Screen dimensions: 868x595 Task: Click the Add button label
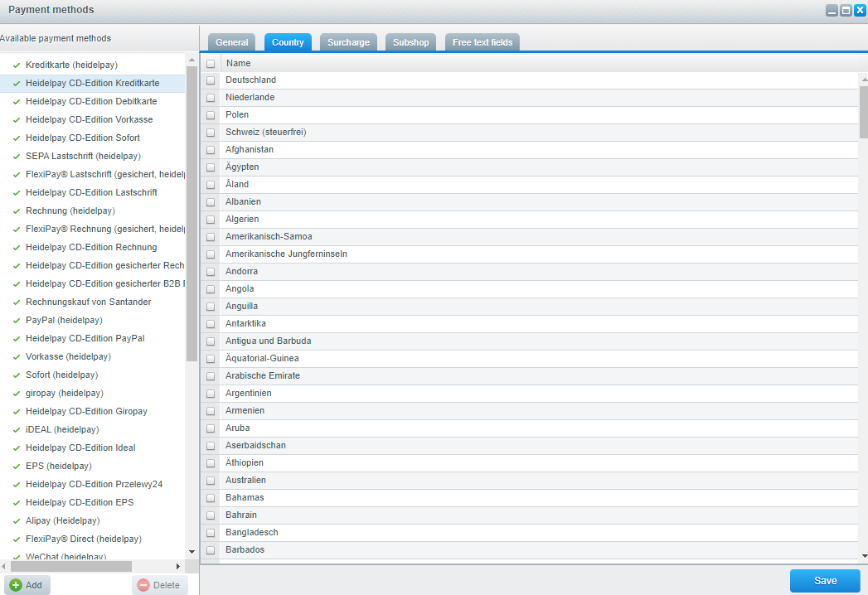coord(34,585)
